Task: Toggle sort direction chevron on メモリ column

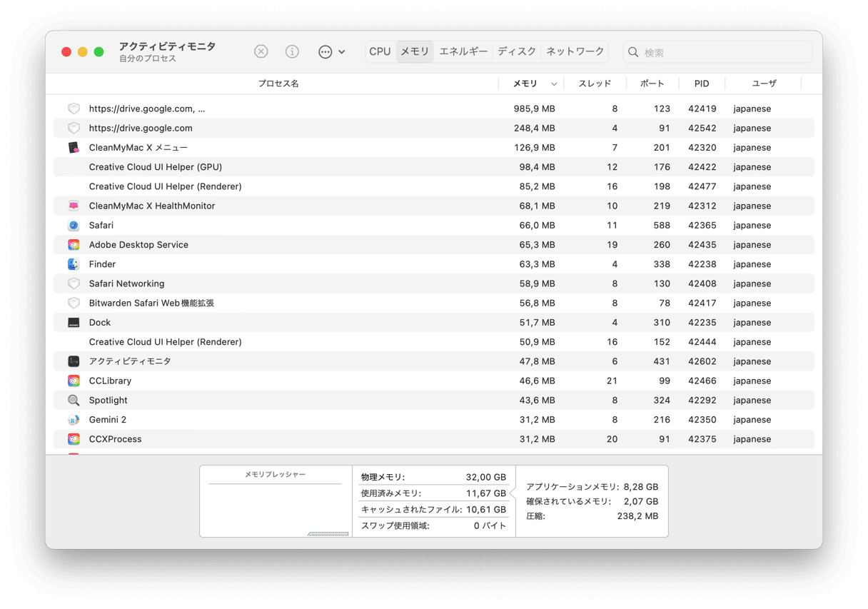Action: 554,84
